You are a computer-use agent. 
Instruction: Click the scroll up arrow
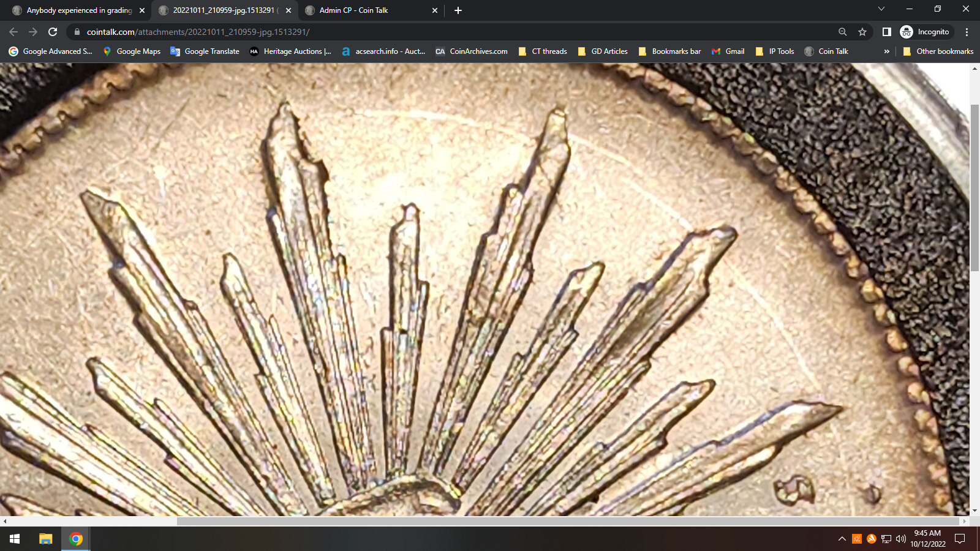tap(974, 68)
